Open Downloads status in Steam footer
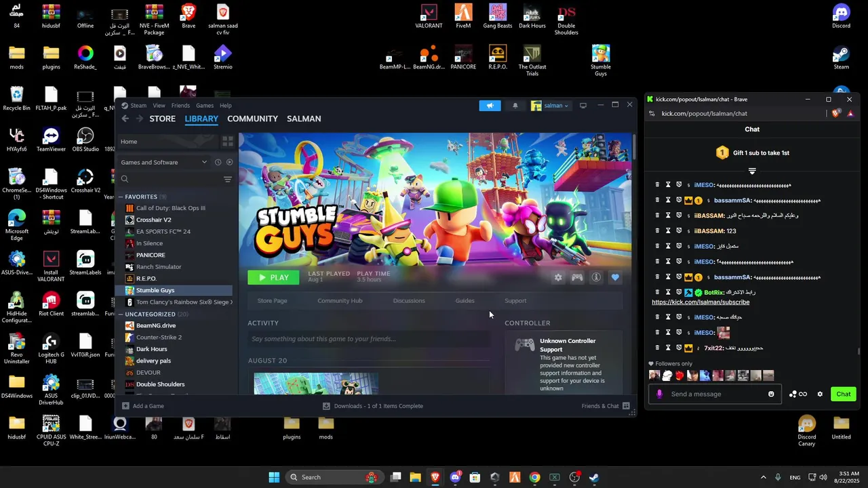Viewport: 868px width, 488px height. (x=372, y=406)
